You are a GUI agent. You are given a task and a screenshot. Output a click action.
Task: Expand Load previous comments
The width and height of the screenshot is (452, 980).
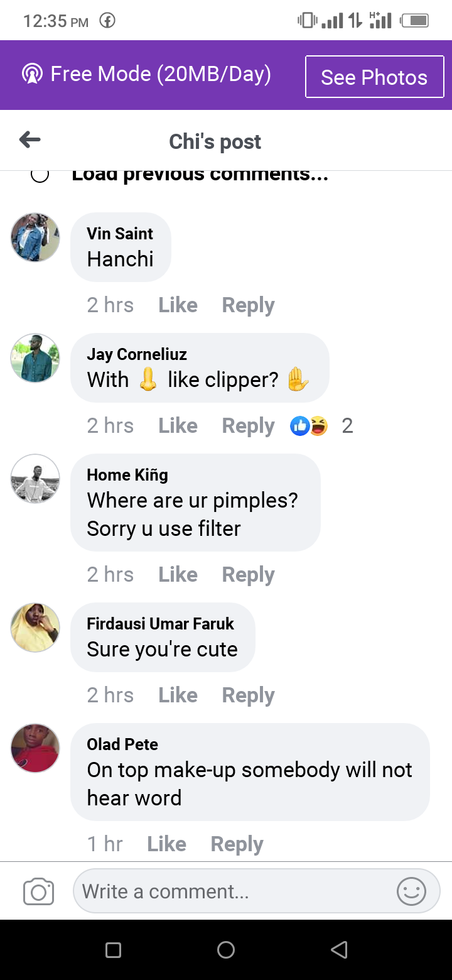point(200,174)
